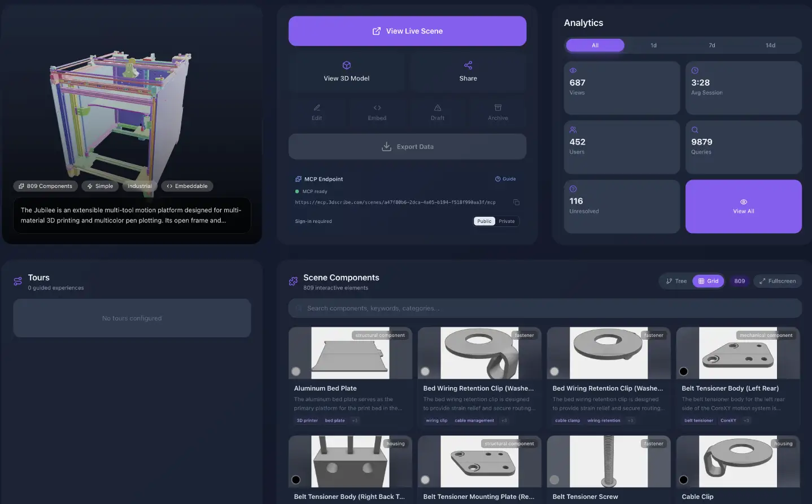
Task: Click the bed plate tag
Action: (335, 420)
